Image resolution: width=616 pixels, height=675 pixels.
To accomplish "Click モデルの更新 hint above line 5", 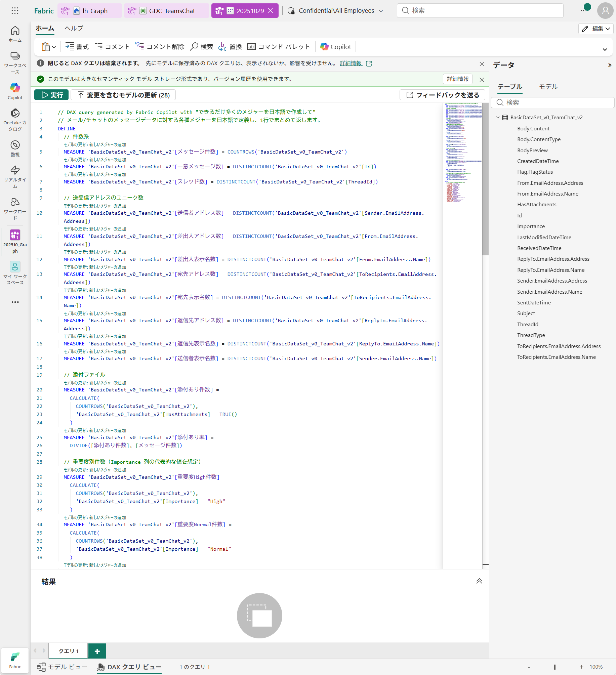I will (95, 144).
